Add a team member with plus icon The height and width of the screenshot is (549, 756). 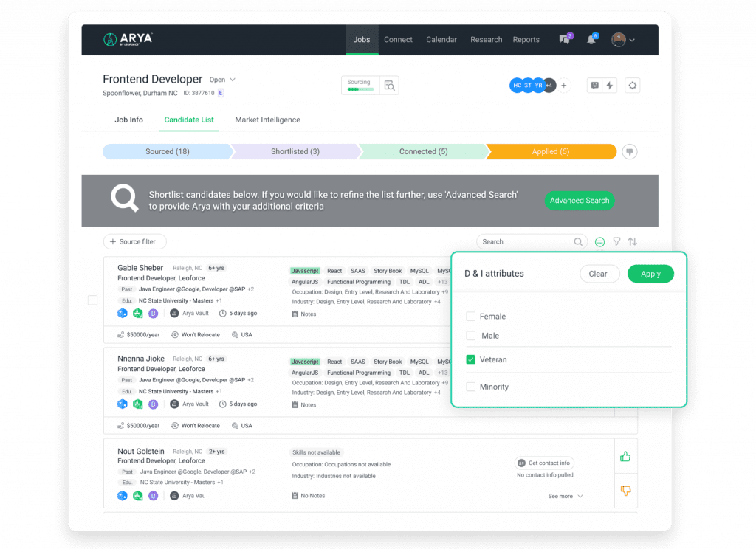click(x=563, y=86)
